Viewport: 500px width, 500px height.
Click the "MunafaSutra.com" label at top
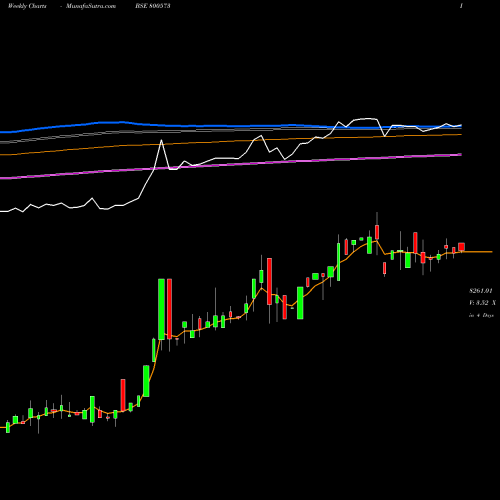(91, 6)
